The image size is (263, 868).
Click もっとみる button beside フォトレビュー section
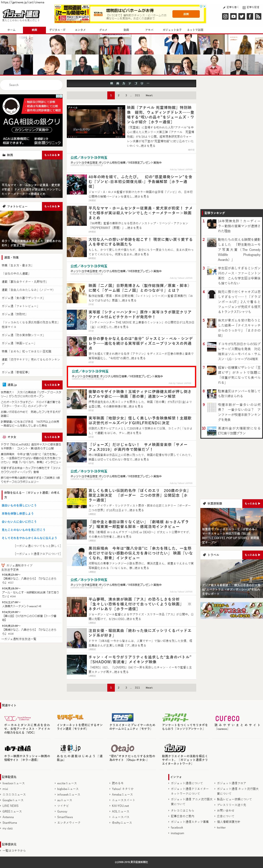click(52, 206)
